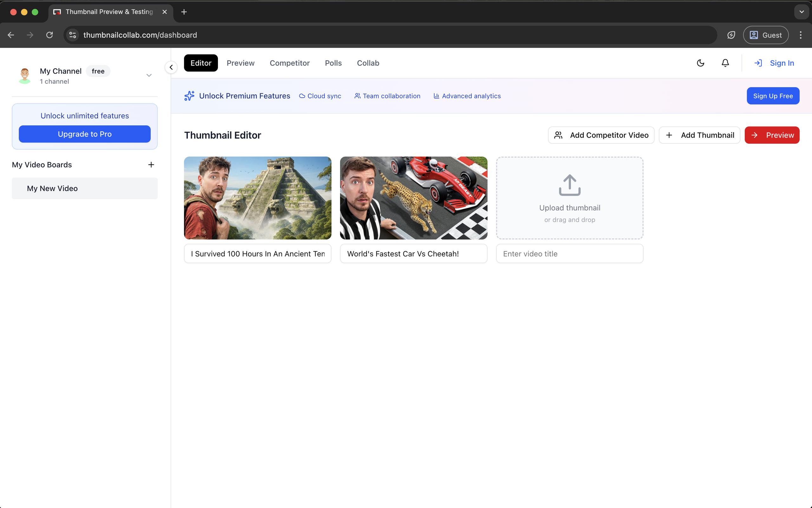
Task: Click the Guest profile button
Action: 765,35
